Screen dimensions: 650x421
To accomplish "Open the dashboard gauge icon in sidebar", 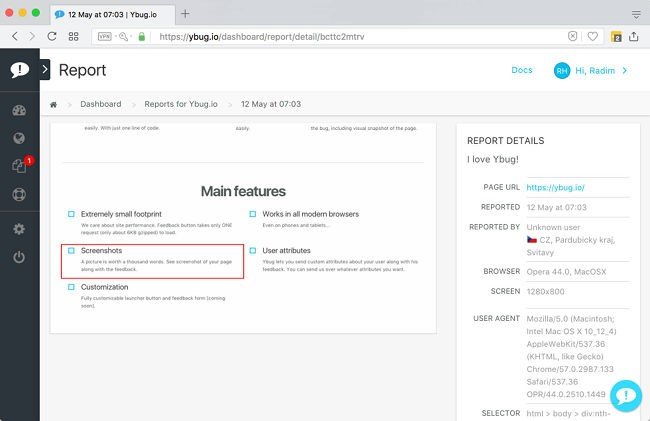I will pyautogui.click(x=19, y=110).
